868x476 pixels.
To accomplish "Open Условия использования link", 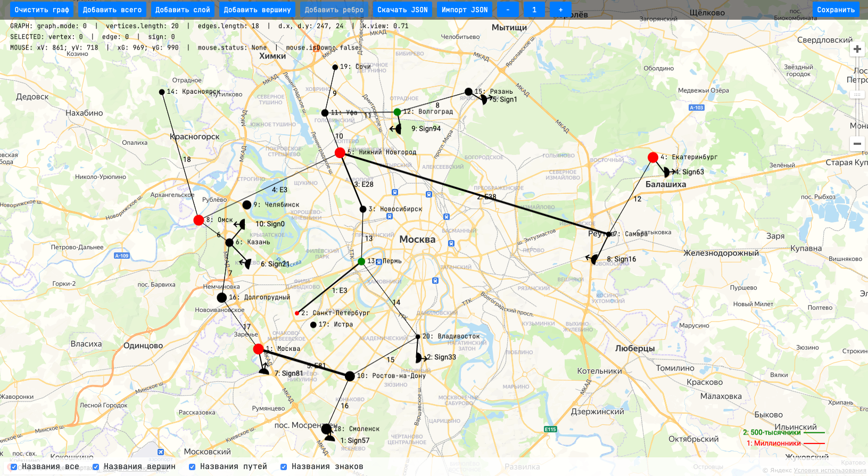I will [830, 470].
